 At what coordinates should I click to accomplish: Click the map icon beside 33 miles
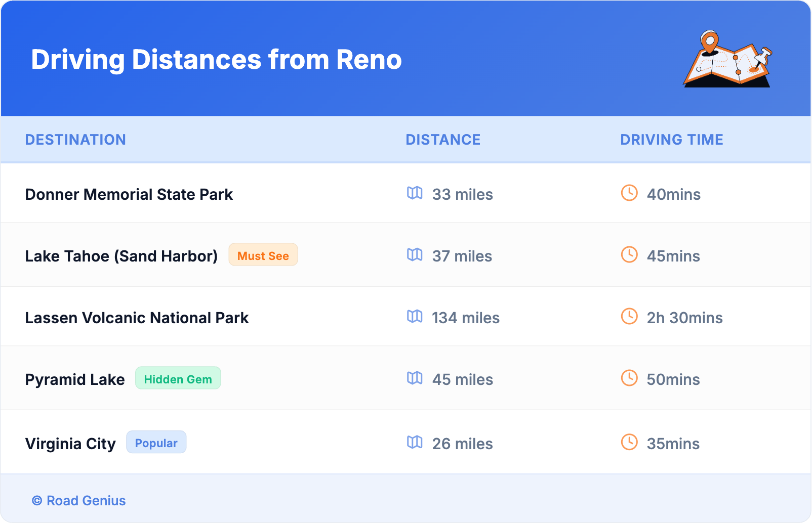pyautogui.click(x=415, y=193)
